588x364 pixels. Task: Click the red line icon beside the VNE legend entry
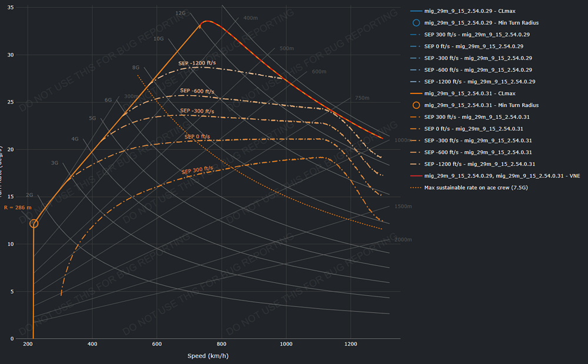[x=416, y=176]
